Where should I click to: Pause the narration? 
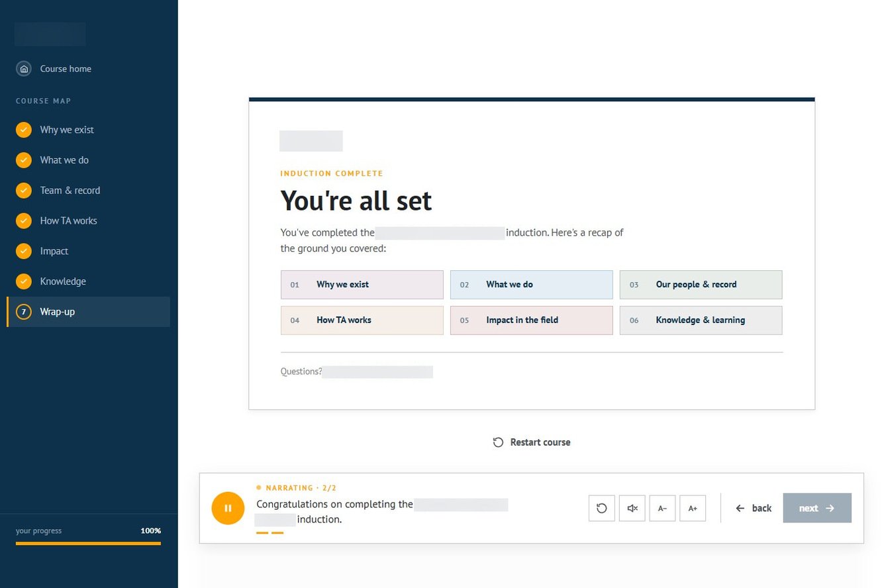click(228, 509)
